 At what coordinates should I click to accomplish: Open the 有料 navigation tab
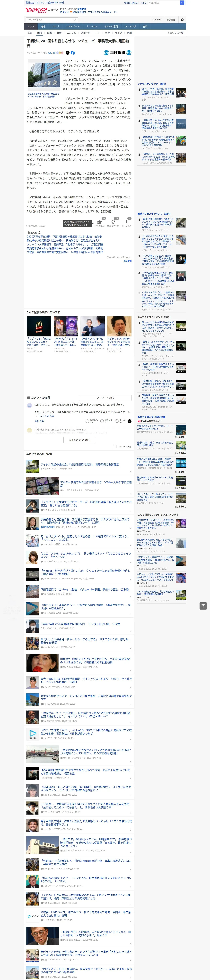145,27
